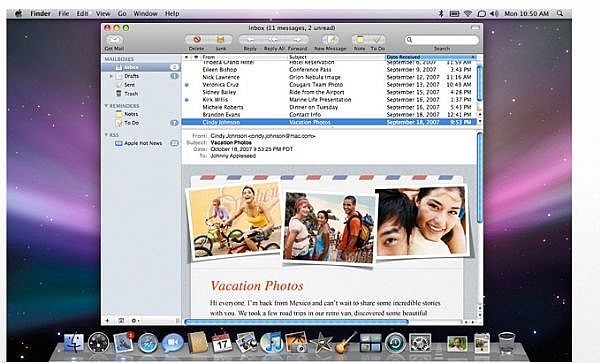This screenshot has width=600, height=363.
Task: Open iPhoto from the Dock
Action: point(296,342)
